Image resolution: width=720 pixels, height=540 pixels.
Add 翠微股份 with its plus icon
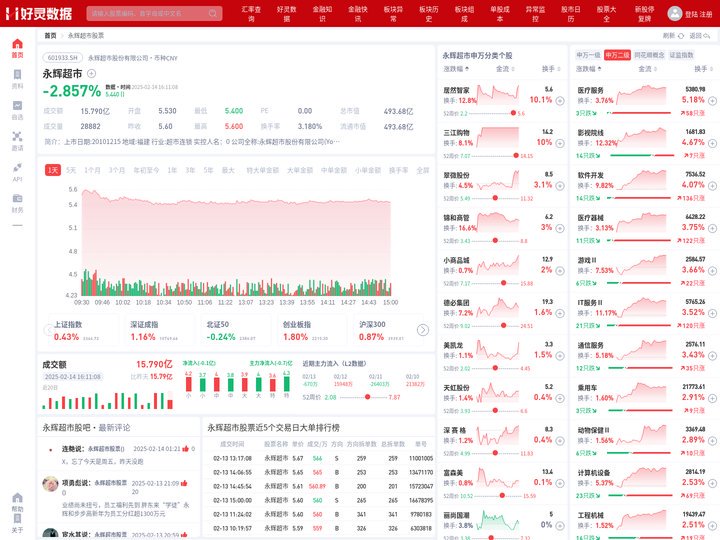click(x=560, y=186)
